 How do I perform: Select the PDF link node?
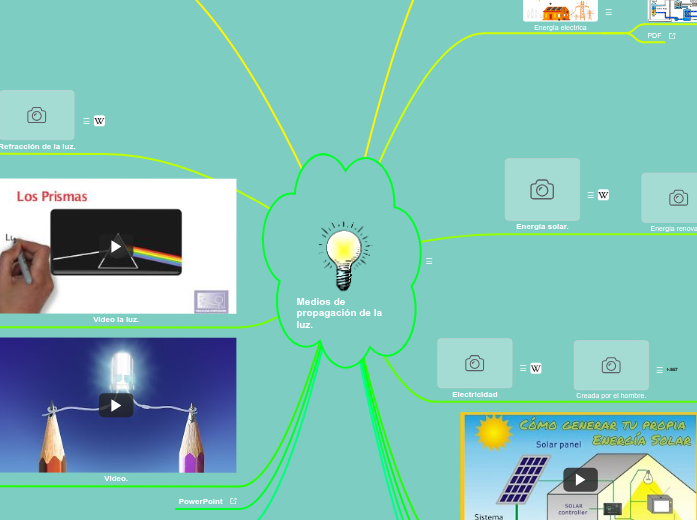pos(654,36)
